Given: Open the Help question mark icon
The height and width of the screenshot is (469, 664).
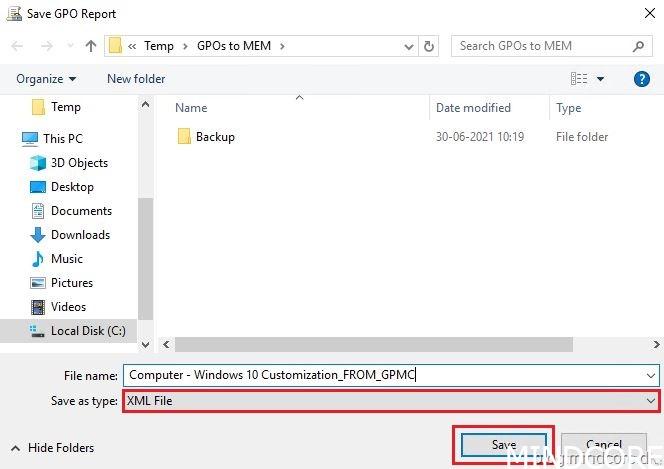Looking at the screenshot, I should 641,79.
